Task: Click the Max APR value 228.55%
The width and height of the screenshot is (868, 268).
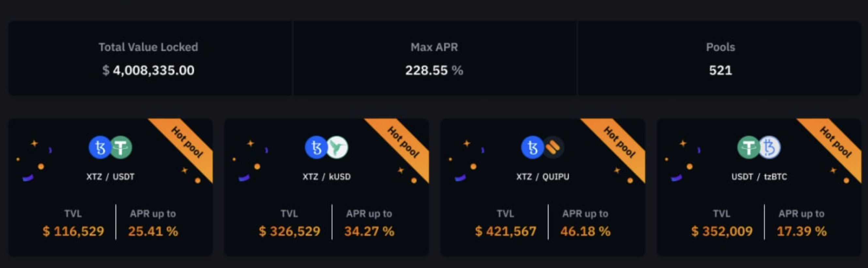Action: (434, 71)
